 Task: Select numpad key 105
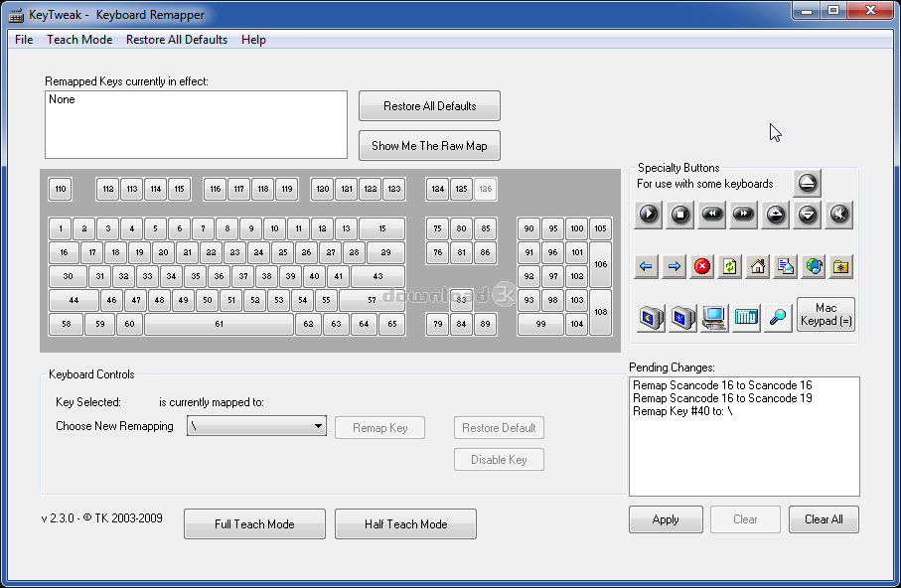click(x=600, y=228)
